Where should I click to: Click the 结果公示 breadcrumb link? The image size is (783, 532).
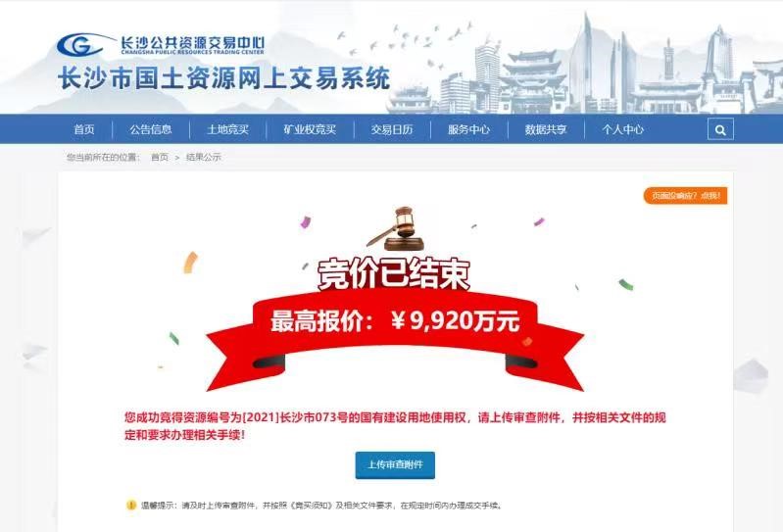tap(203, 157)
